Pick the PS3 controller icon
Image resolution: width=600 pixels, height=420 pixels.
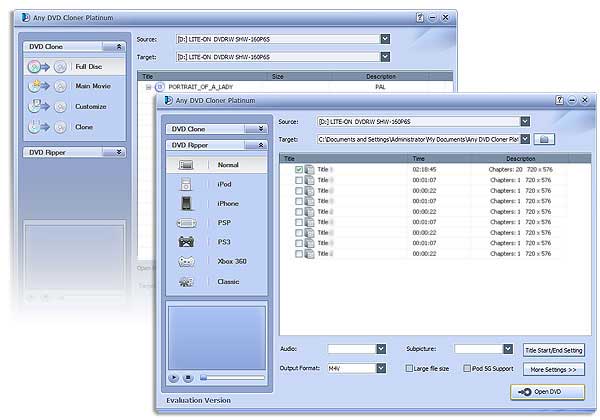pos(186,242)
